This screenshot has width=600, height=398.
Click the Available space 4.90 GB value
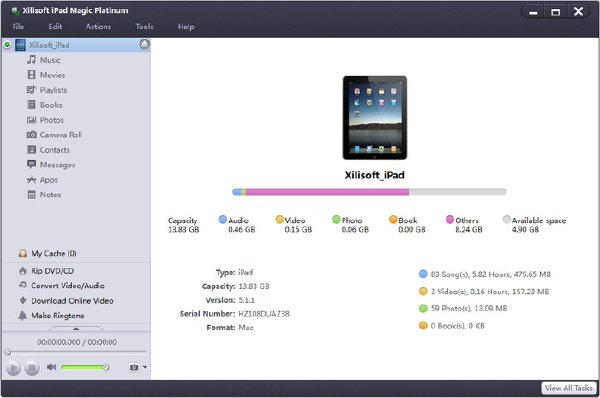pos(525,230)
